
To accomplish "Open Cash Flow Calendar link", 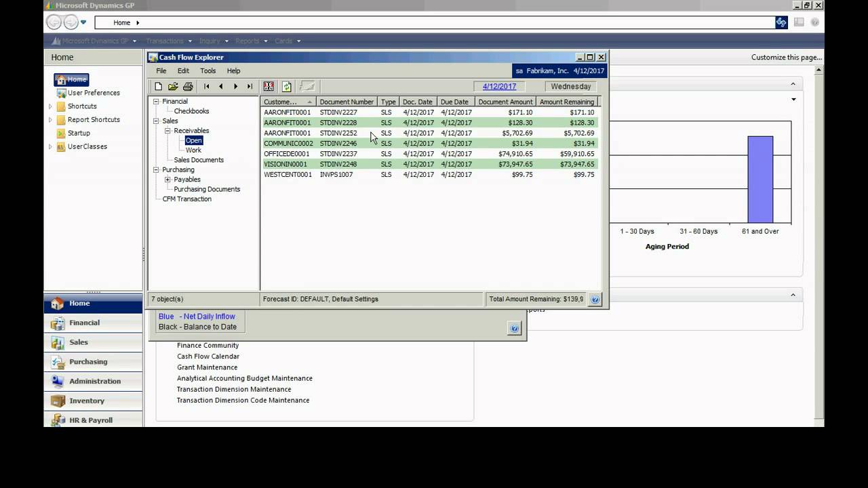I will (x=208, y=357).
